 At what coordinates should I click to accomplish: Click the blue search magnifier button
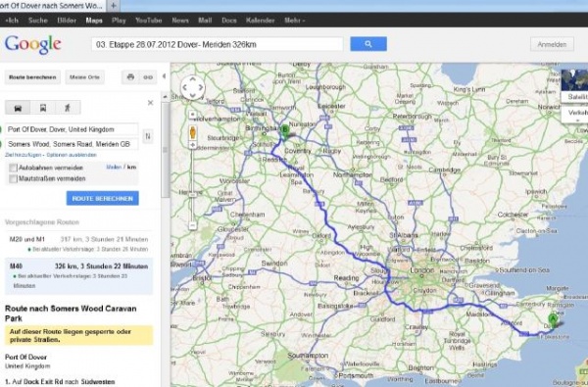click(368, 44)
